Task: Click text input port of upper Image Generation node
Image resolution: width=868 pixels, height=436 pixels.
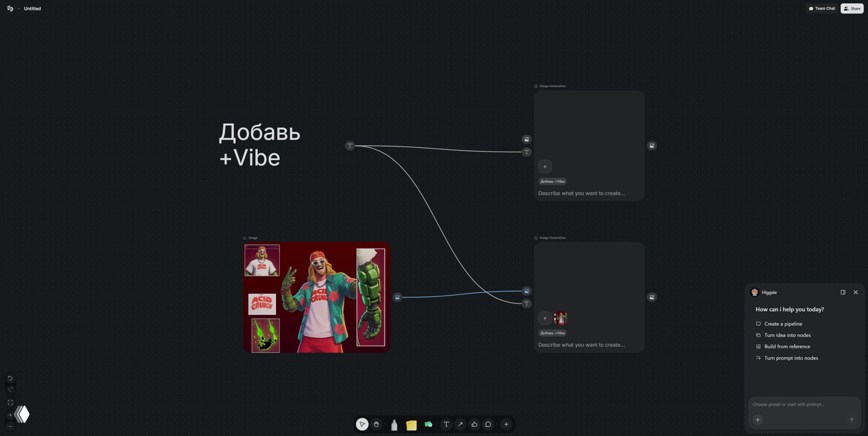Action: point(526,152)
